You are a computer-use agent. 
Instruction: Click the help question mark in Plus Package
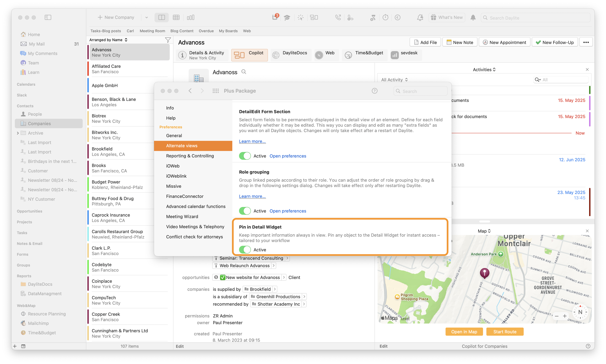374,91
